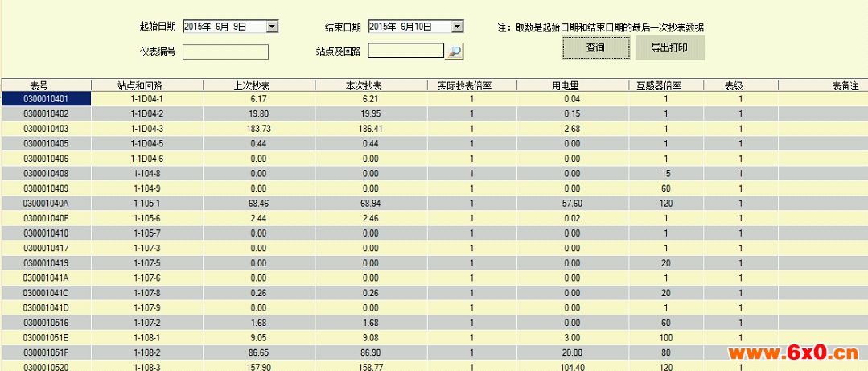
Task: Select meter number 030001041A
Action: coord(46,278)
